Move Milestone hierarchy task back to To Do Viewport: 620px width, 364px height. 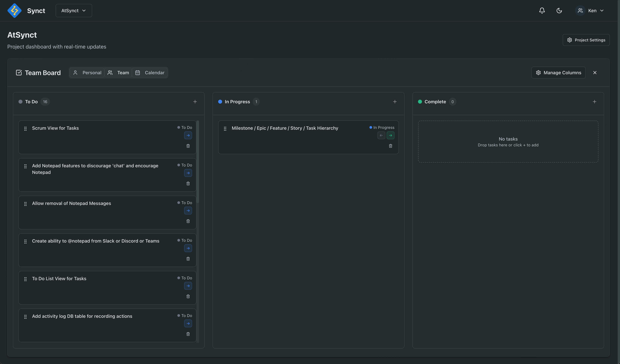coord(381,135)
